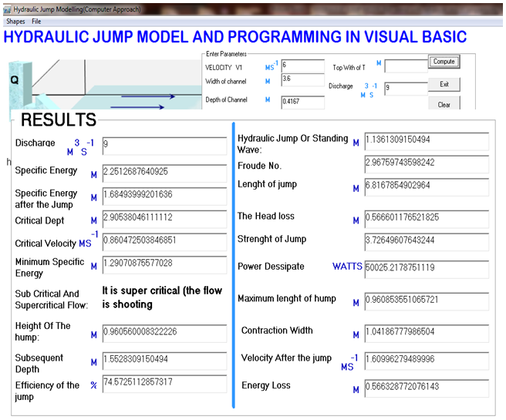The width and height of the screenshot is (506, 420).
Task: Click the Velocity V1 input field
Action: [302, 66]
